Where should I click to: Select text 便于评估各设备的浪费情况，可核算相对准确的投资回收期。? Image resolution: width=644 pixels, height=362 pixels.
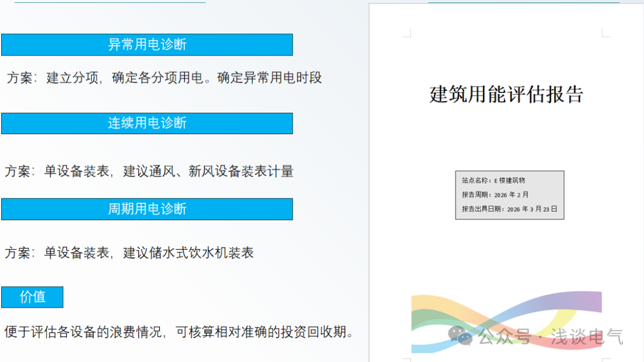coord(179,332)
